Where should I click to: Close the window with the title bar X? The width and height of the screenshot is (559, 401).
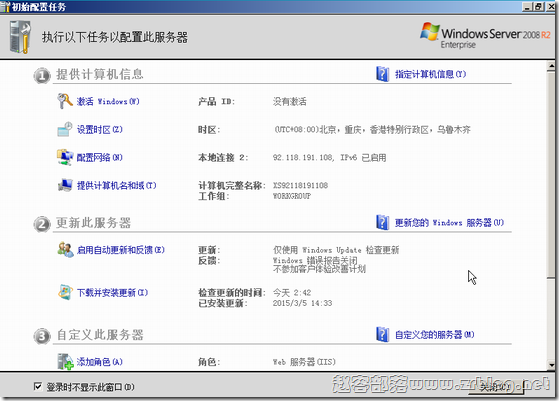(x=550, y=7)
